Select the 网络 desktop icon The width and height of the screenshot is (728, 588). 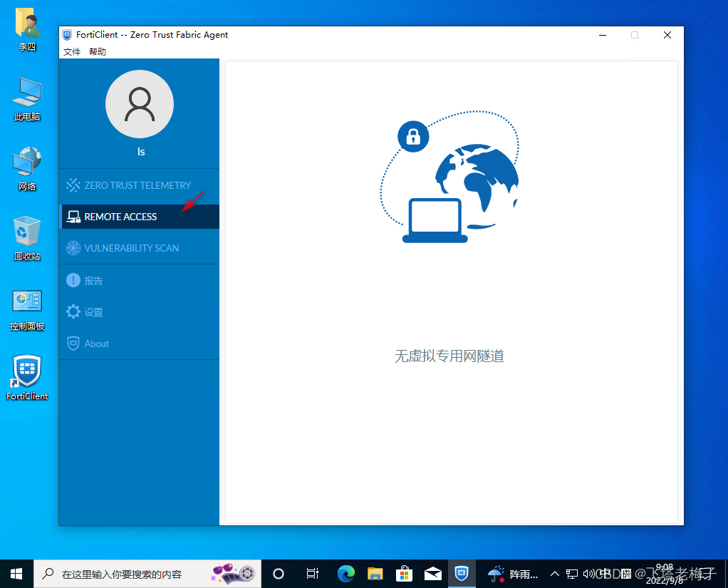pyautogui.click(x=27, y=169)
